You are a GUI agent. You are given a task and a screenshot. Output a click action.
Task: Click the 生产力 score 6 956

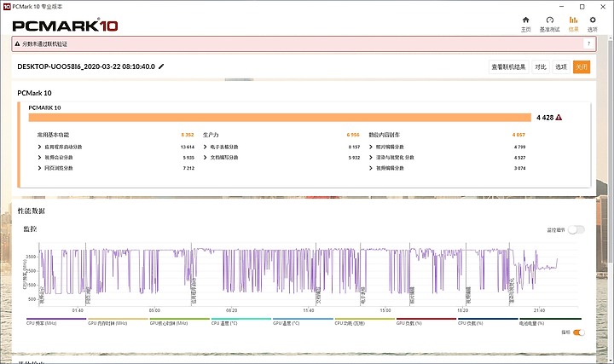[x=353, y=135]
